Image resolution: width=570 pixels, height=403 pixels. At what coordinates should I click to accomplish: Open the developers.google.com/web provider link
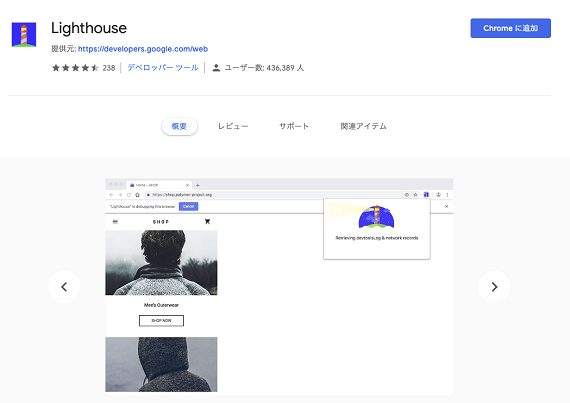(143, 49)
